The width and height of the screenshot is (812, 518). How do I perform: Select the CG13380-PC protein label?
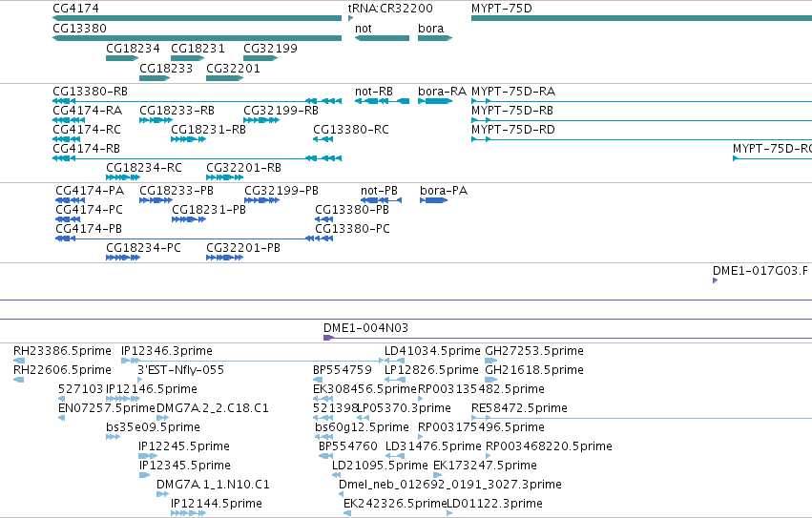(352, 230)
